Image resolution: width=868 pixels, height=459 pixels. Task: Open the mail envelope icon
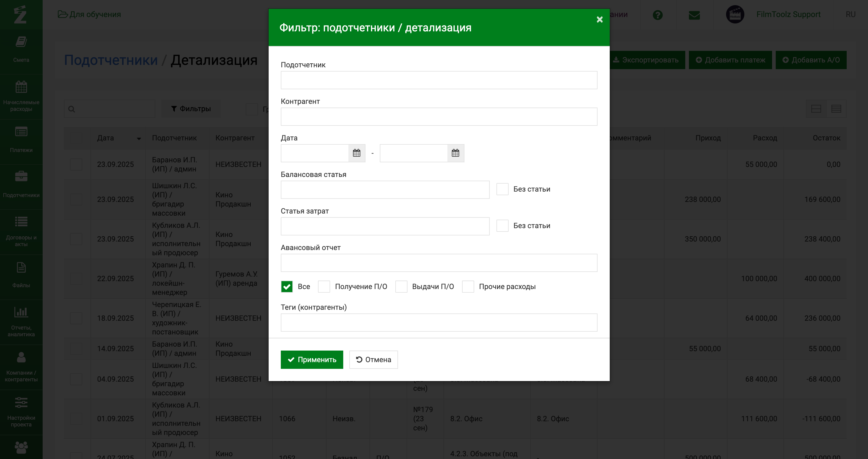click(694, 15)
